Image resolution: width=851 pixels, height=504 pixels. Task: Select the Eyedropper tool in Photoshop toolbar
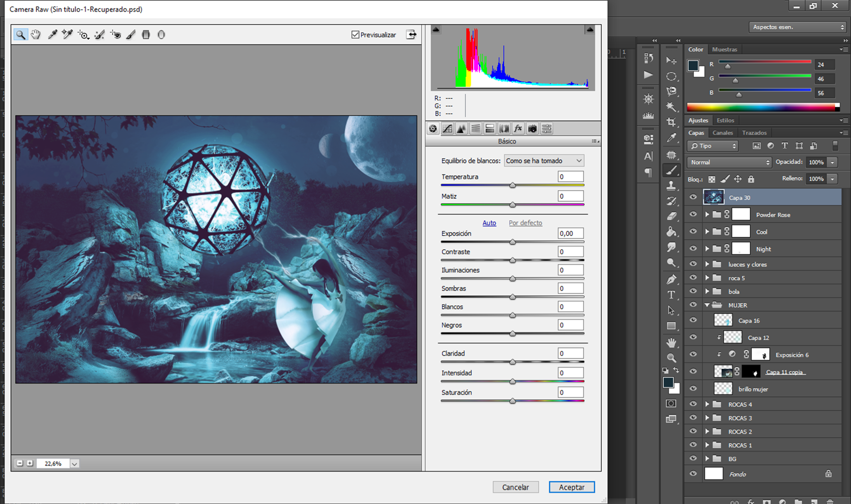pyautogui.click(x=671, y=138)
